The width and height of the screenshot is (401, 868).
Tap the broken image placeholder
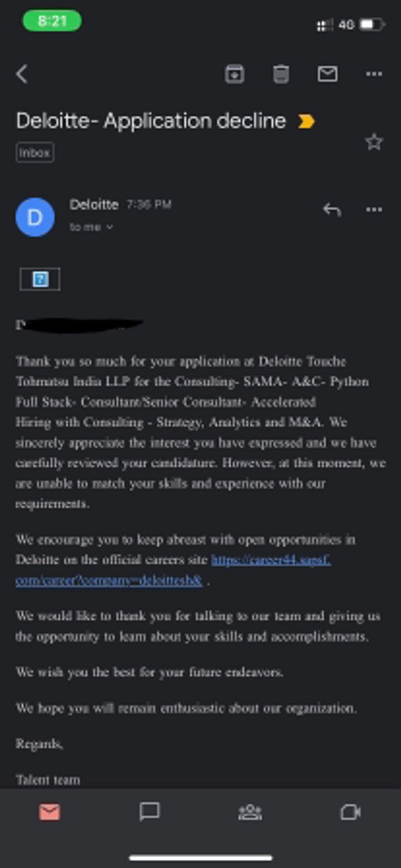pos(40,279)
